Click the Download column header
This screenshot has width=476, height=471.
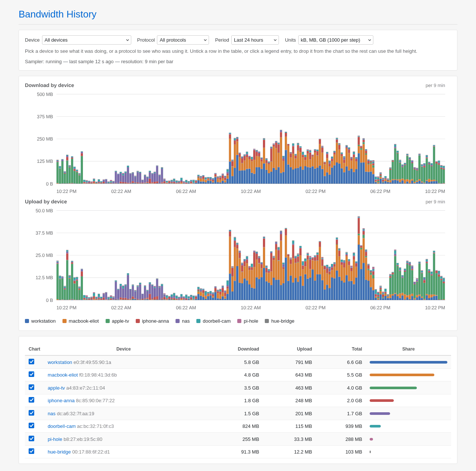coord(248,349)
